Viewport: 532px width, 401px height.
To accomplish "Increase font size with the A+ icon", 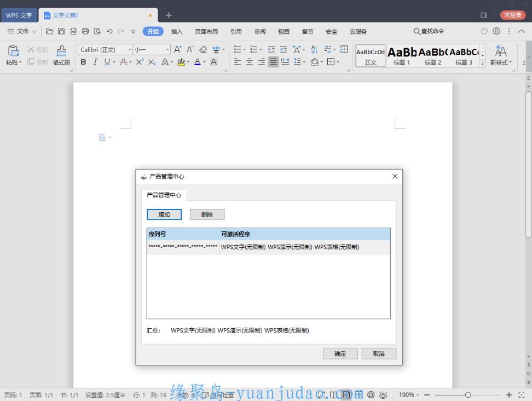I will (x=177, y=50).
